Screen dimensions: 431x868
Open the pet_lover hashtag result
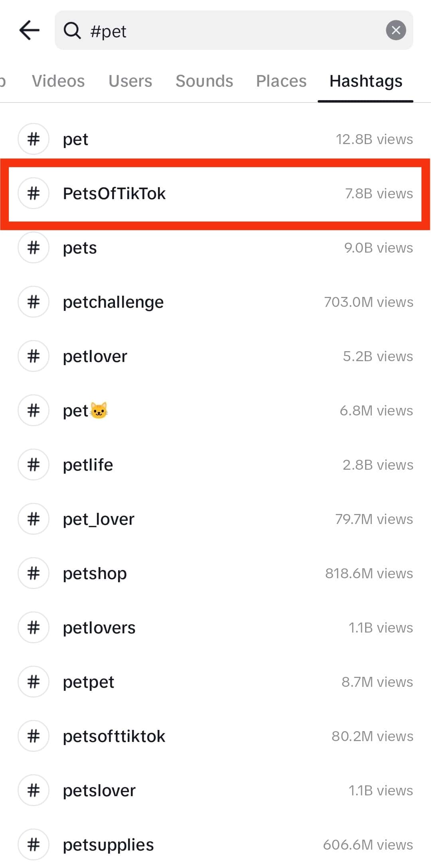(x=99, y=519)
